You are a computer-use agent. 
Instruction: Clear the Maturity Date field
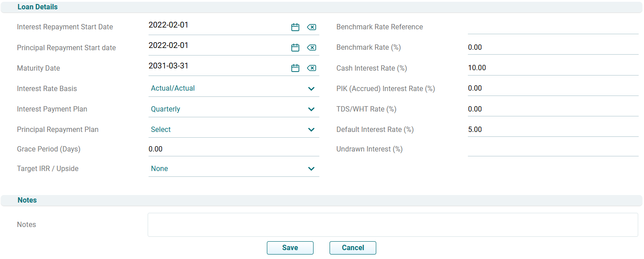(312, 68)
